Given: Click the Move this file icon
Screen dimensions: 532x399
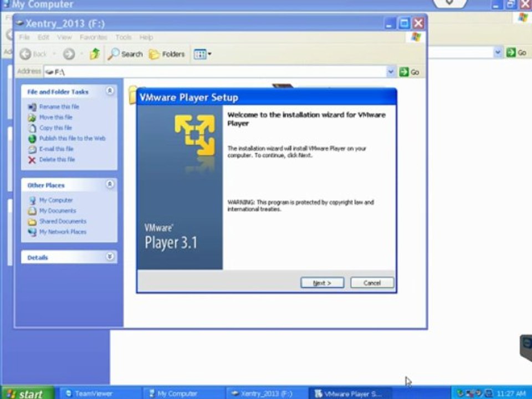Looking at the screenshot, I should [32, 117].
